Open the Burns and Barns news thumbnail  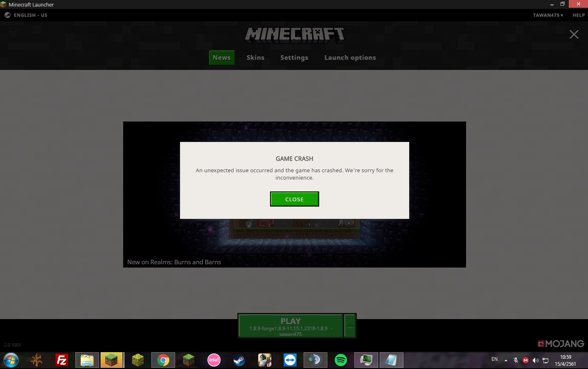click(294, 194)
